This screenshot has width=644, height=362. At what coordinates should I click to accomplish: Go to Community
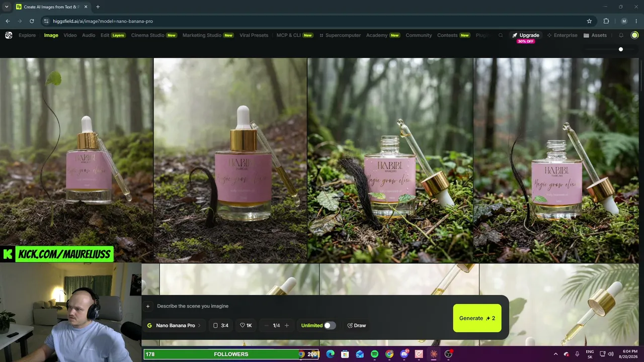click(x=419, y=35)
